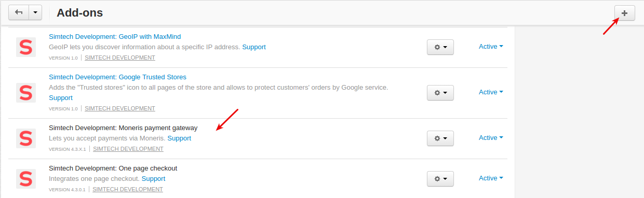Click Google Trusted Stores add-on logo
The width and height of the screenshot is (644, 198).
click(x=25, y=93)
